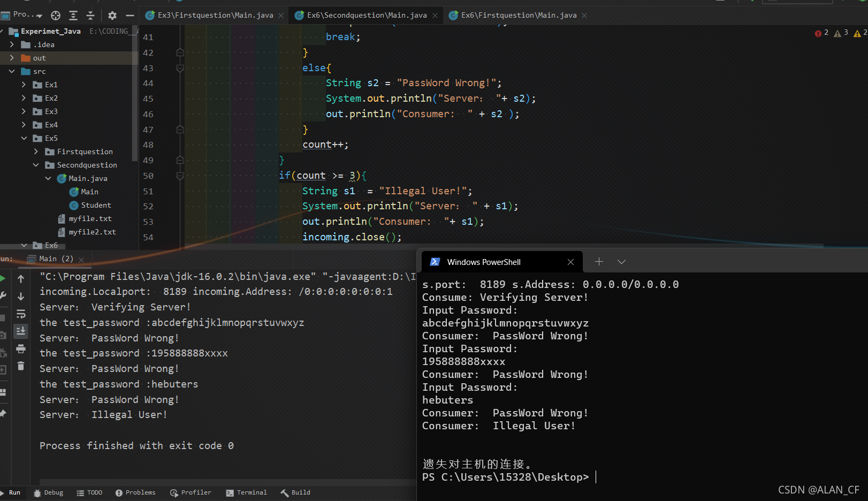This screenshot has width=868, height=501.
Task: Expand all nodes in Project panel
Action: 73,16
